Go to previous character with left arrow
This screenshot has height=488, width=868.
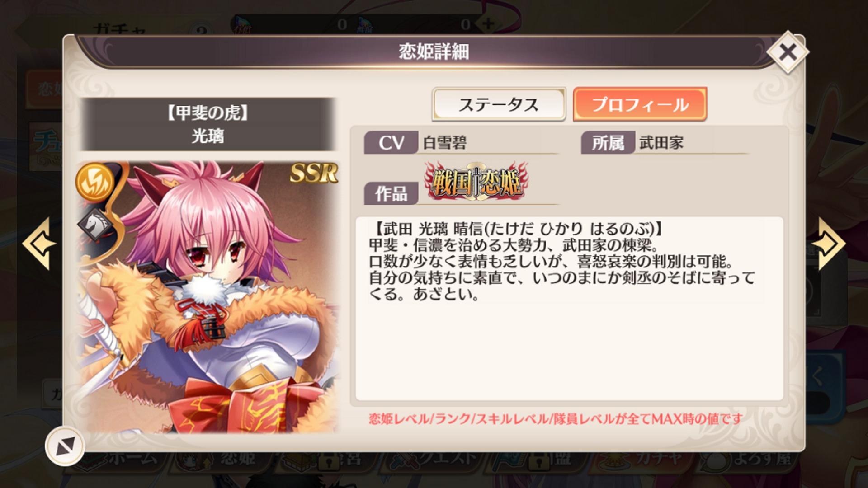click(39, 244)
